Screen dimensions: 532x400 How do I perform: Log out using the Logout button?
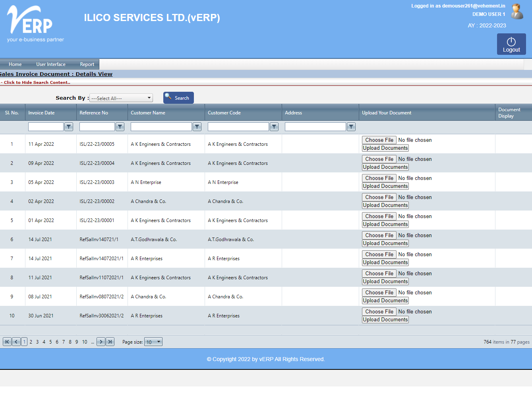tap(511, 44)
